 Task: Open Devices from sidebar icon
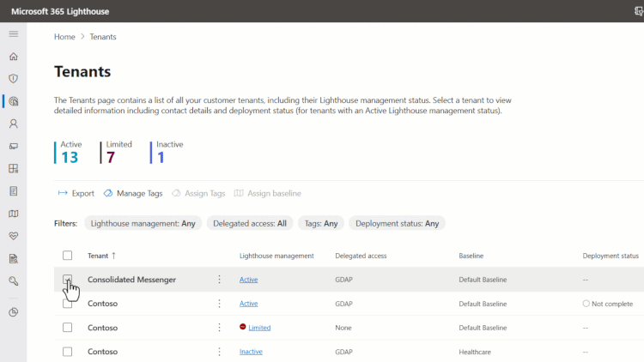[13, 146]
